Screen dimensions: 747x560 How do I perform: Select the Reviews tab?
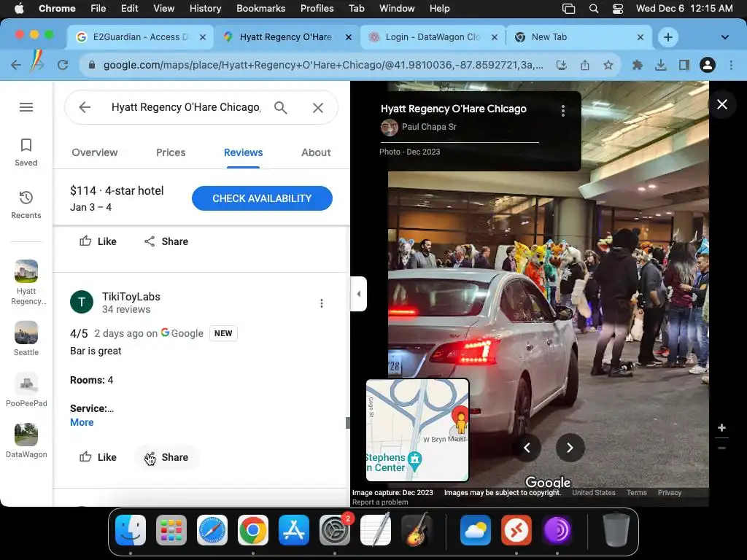243,152
